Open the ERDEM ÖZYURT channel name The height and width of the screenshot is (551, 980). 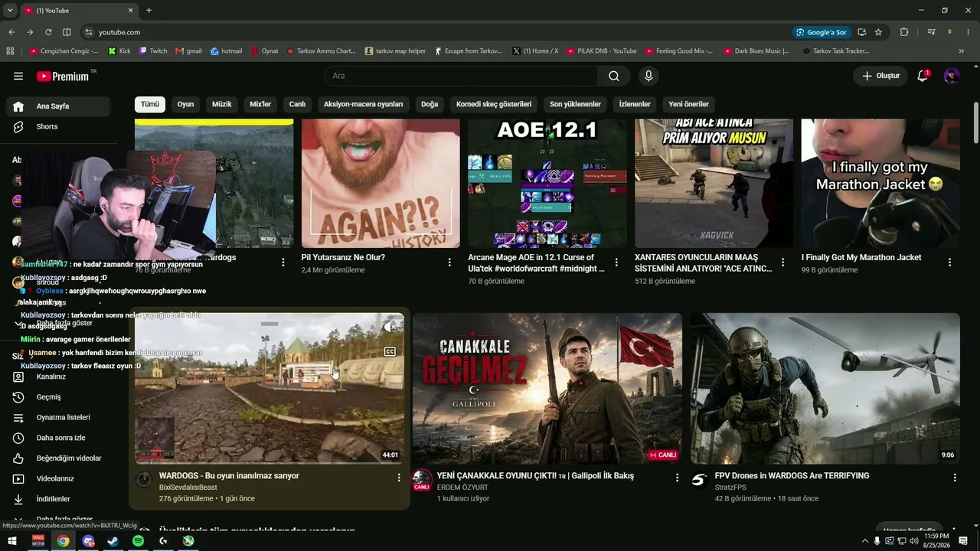coord(462,487)
